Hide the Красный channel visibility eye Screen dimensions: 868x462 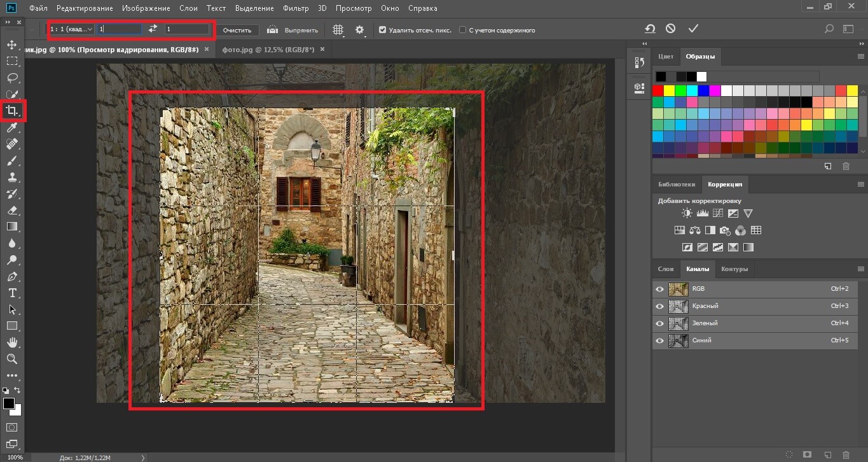click(x=659, y=306)
